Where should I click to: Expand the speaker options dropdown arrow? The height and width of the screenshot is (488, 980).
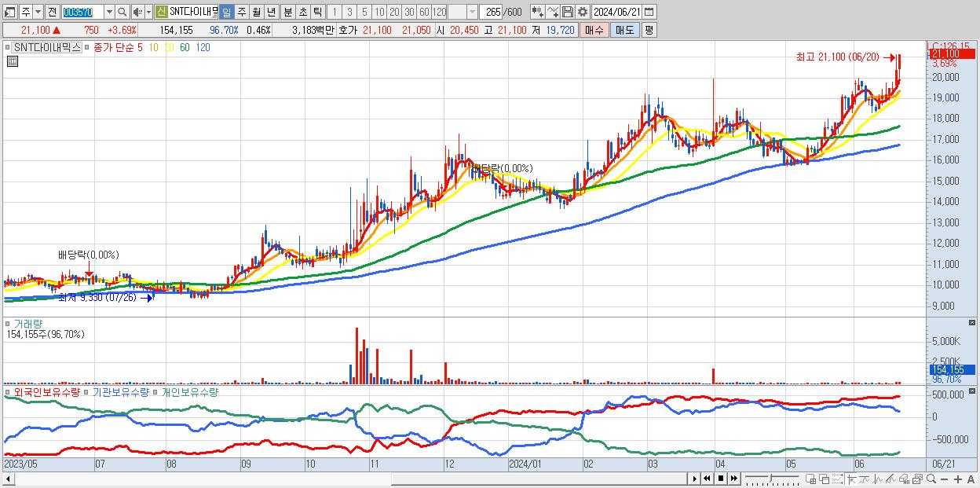[148, 12]
